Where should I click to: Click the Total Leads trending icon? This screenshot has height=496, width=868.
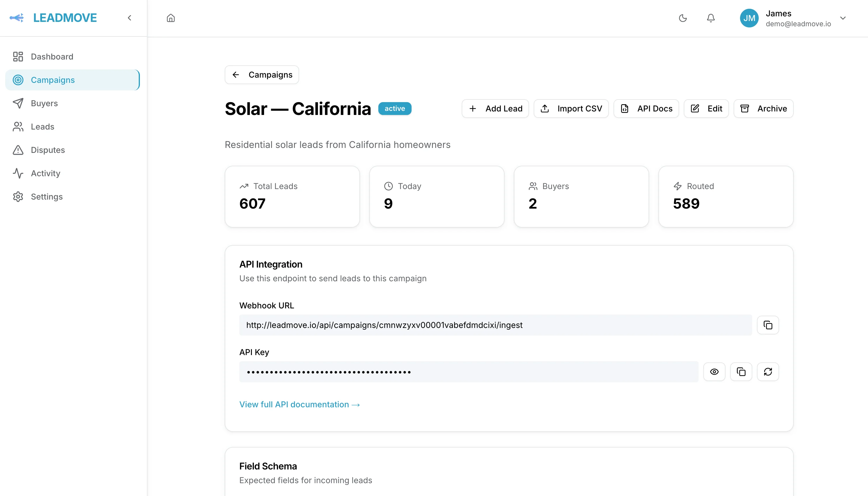(244, 186)
